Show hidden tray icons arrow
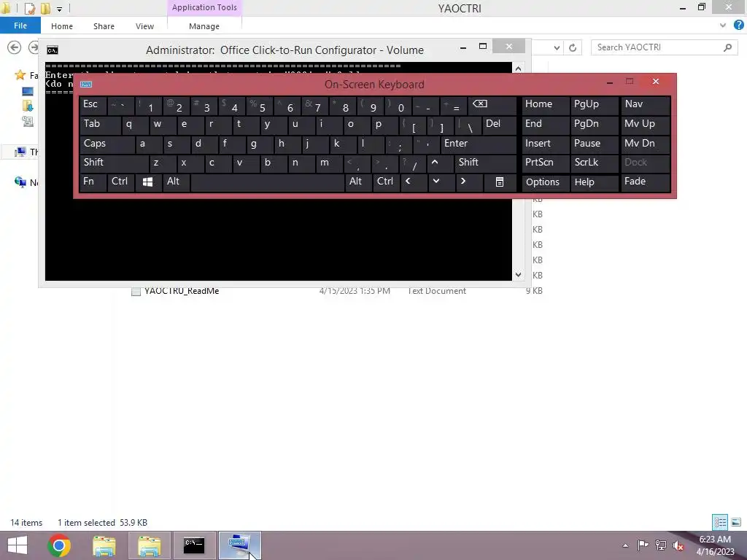 [625, 545]
